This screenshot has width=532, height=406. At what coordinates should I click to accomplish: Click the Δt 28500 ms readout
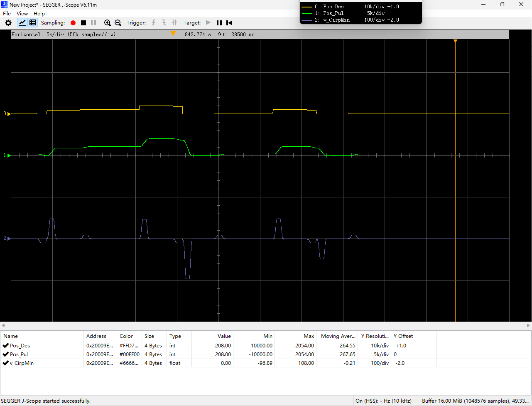pyautogui.click(x=236, y=34)
